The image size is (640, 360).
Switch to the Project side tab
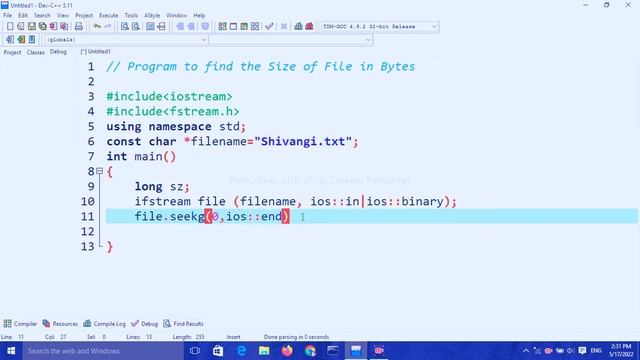coord(12,53)
